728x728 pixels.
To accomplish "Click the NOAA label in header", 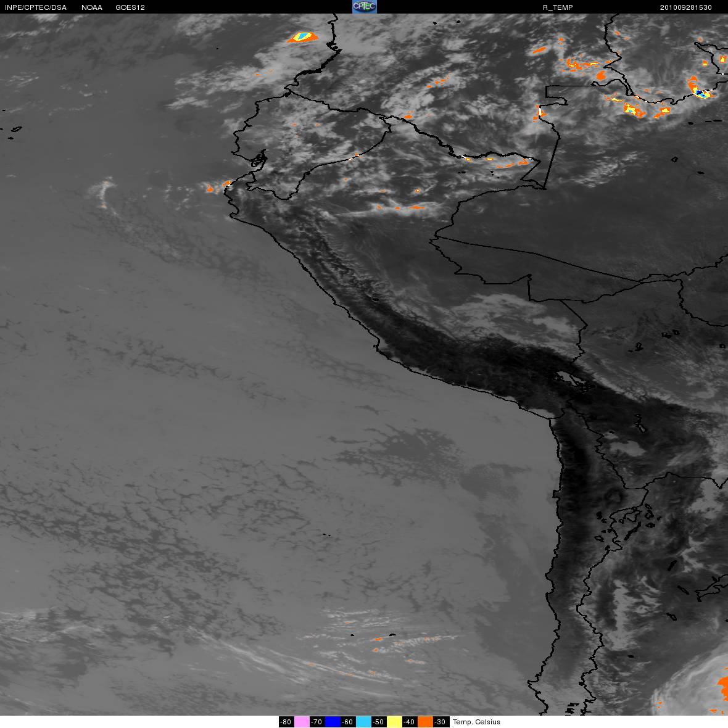I will pyautogui.click(x=91, y=7).
